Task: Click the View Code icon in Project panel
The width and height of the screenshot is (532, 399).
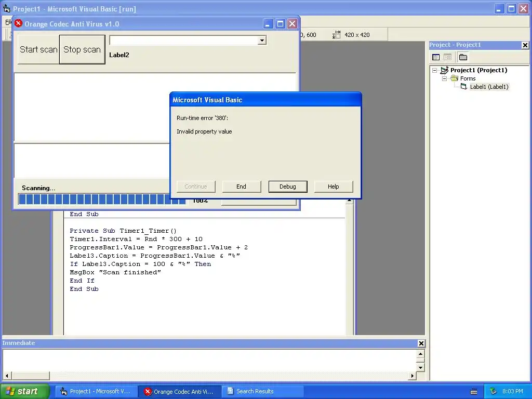Action: (x=436, y=57)
